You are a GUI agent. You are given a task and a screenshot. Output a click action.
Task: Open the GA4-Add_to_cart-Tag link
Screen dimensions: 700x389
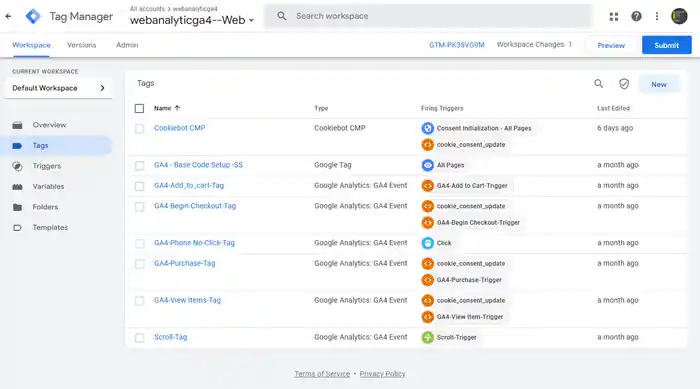(189, 185)
